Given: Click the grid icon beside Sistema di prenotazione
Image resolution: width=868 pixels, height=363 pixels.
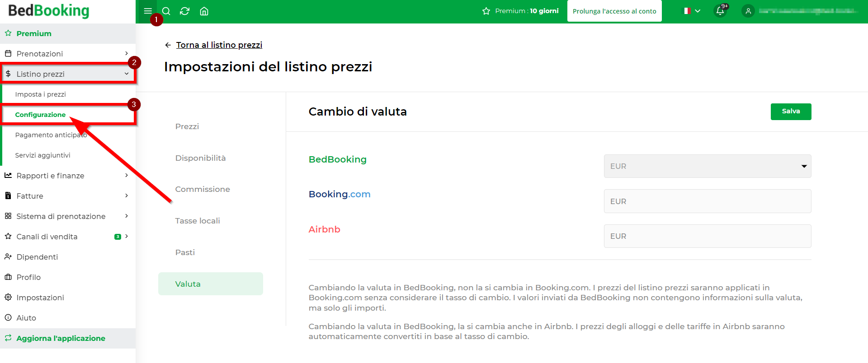Looking at the screenshot, I should pyautogui.click(x=8, y=216).
